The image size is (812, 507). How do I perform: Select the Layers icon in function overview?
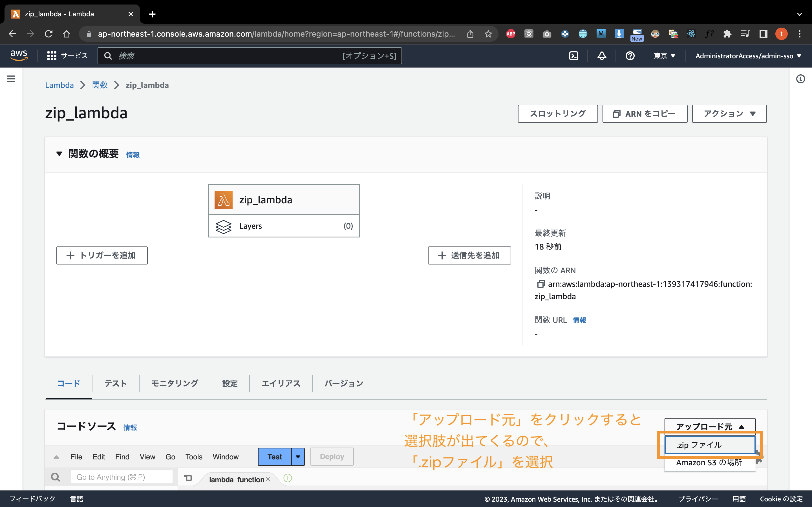(224, 226)
